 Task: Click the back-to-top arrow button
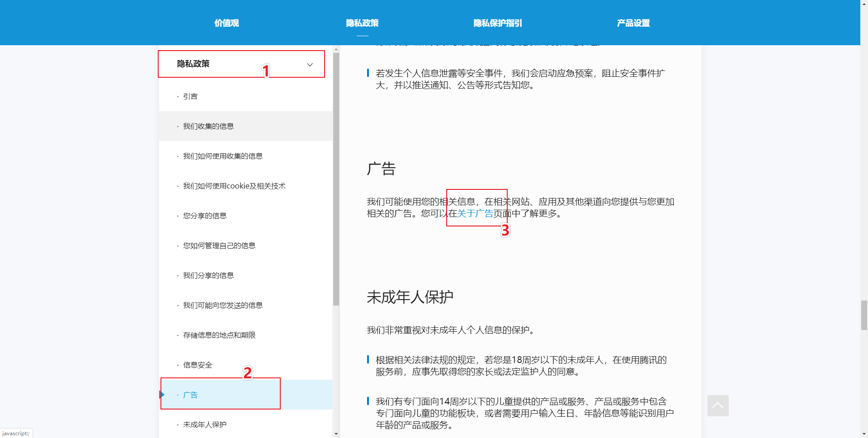tap(718, 405)
